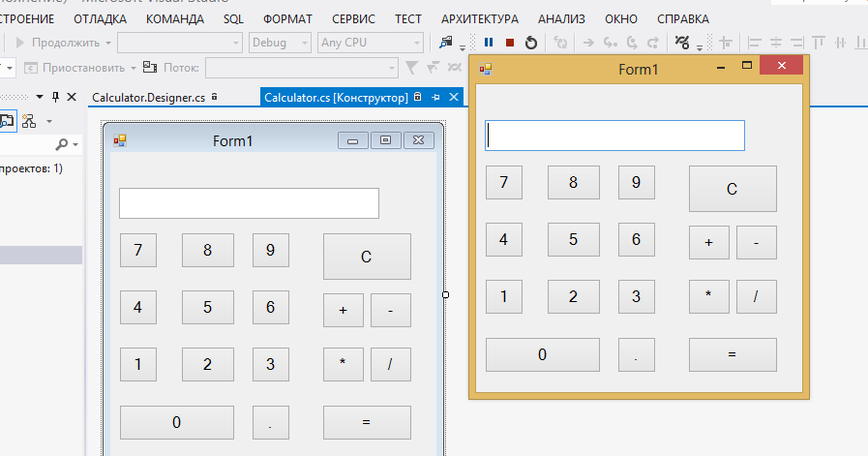
Task: Click the Align Tops layout icon
Action: (819, 42)
